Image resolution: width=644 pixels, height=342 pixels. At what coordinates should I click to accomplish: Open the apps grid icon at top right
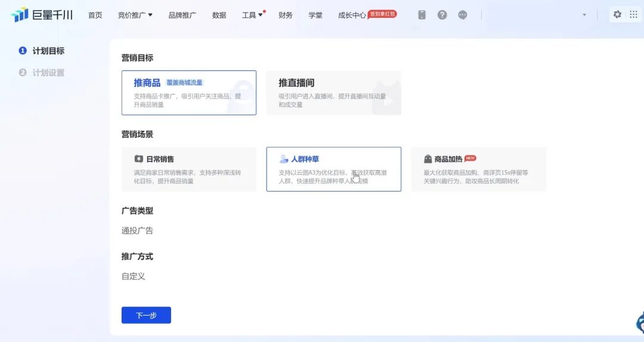coord(633,14)
